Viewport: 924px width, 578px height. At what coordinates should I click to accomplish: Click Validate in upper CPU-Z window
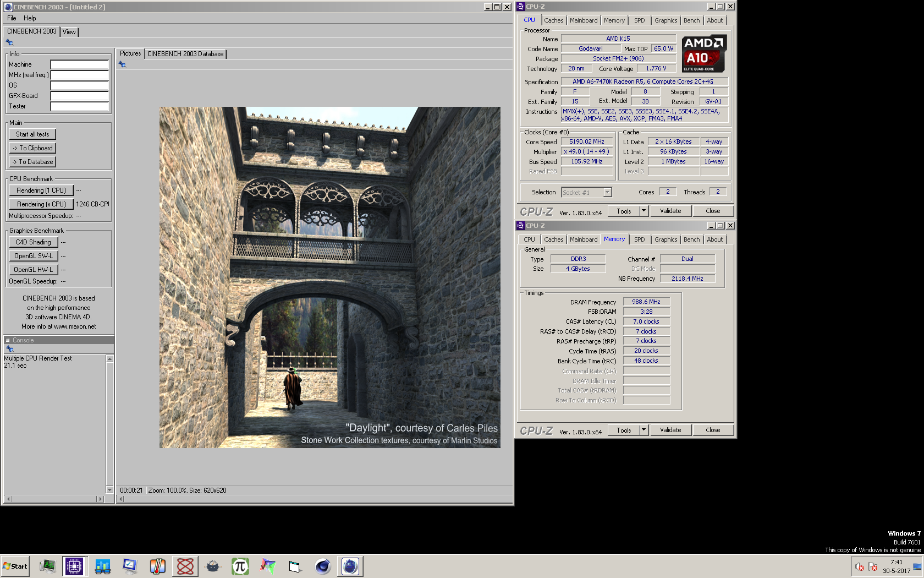[x=670, y=211]
